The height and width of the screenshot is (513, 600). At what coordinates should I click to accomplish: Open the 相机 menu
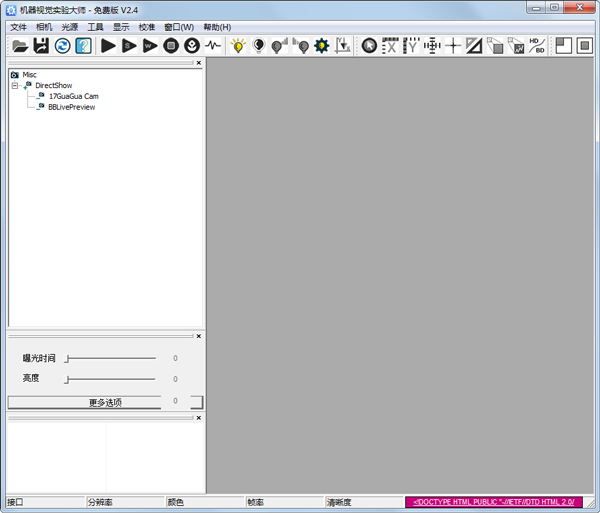point(44,27)
